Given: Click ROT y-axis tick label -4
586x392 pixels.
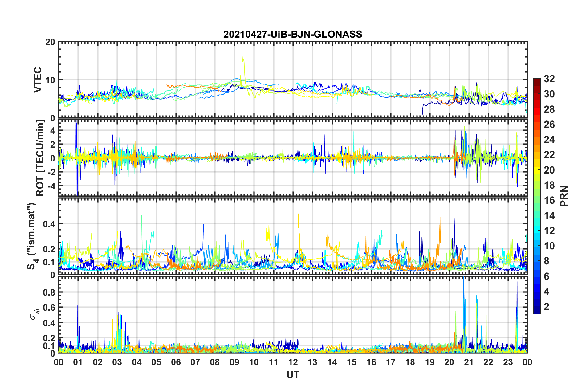Looking at the screenshot, I should point(51,186).
